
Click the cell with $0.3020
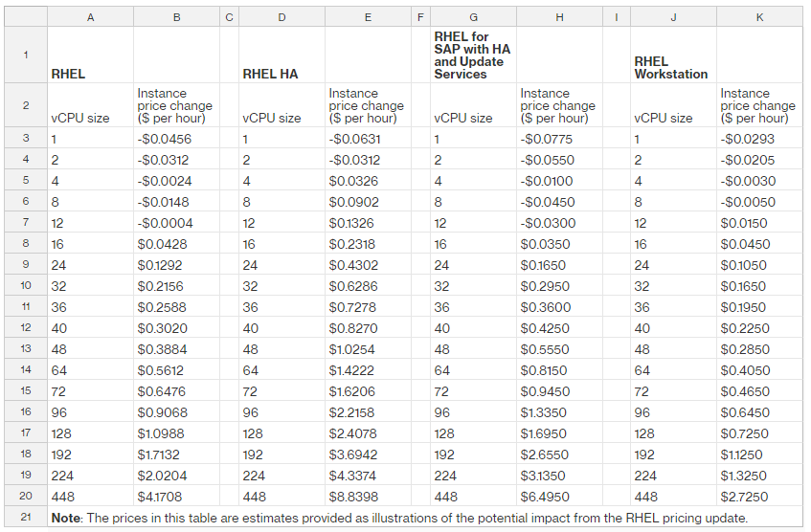(176, 328)
